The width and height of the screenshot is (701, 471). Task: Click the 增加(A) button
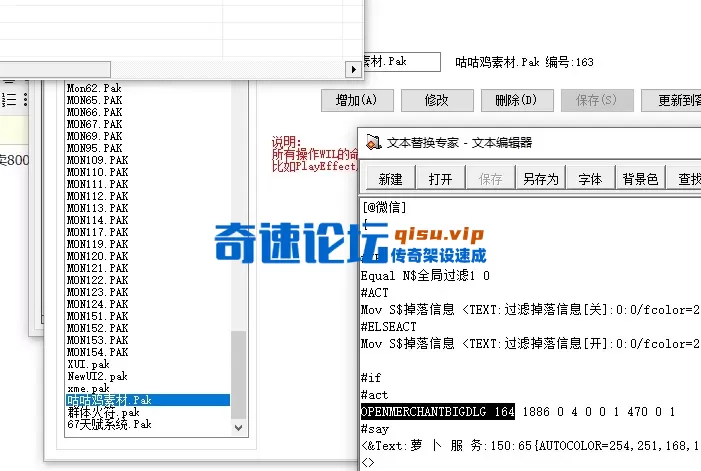[357, 100]
